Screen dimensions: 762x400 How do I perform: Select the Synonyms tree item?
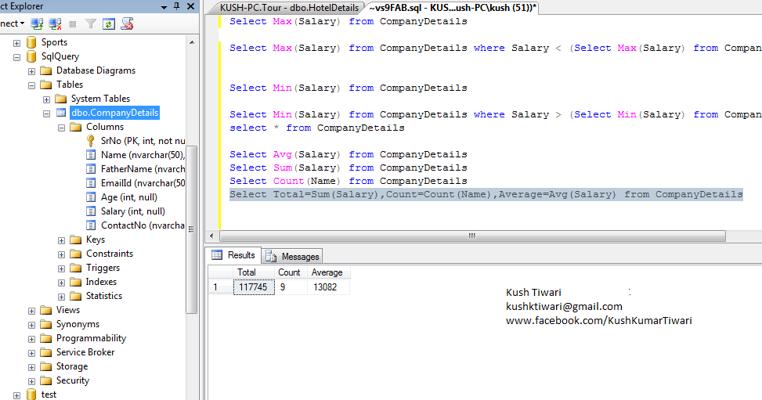(77, 324)
